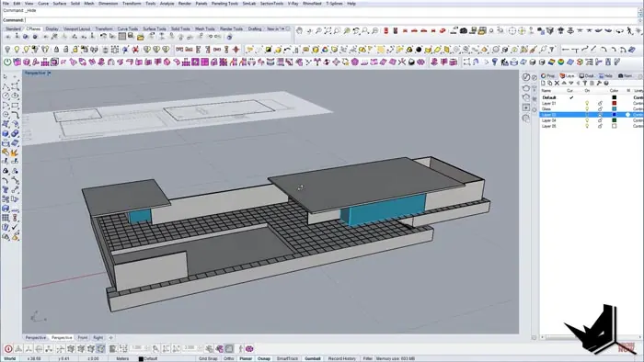This screenshot has height=362, width=644.
Task: Select the pointer tool in left sidebar
Action: pyautogui.click(x=6, y=76)
